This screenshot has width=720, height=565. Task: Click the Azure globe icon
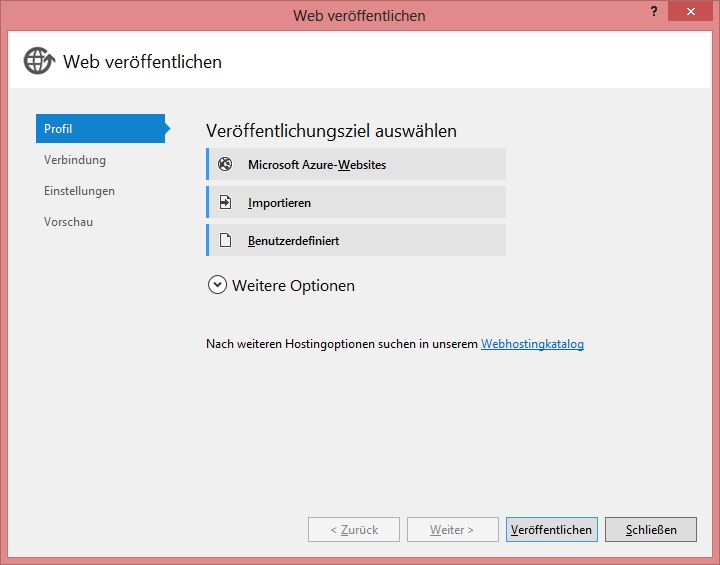click(x=225, y=164)
